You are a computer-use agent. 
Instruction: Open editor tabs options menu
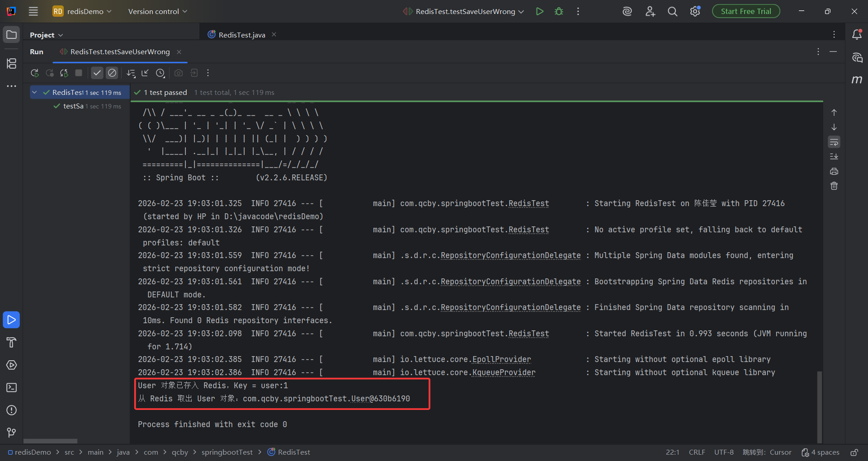834,34
